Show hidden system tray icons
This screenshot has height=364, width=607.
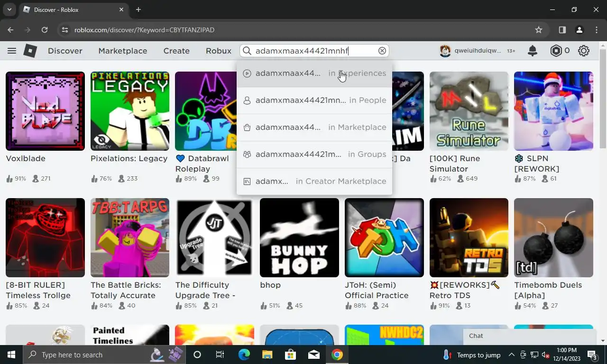pyautogui.click(x=512, y=355)
